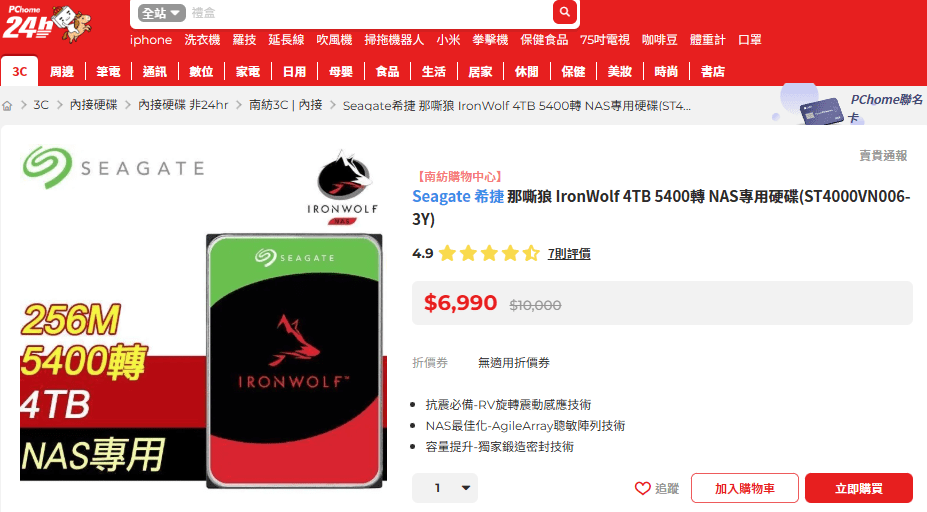This screenshot has height=512, width=927.
Task: Click the IronWolf hard drive product image
Action: click(x=294, y=361)
